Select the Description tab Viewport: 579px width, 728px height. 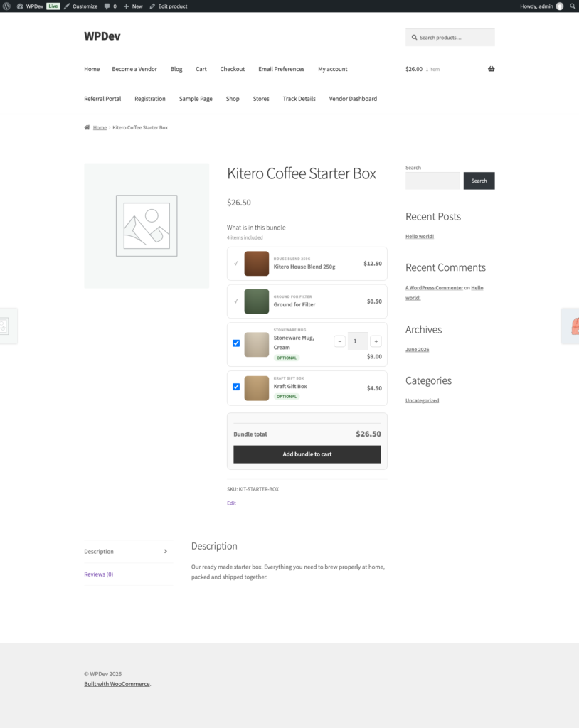click(x=98, y=552)
